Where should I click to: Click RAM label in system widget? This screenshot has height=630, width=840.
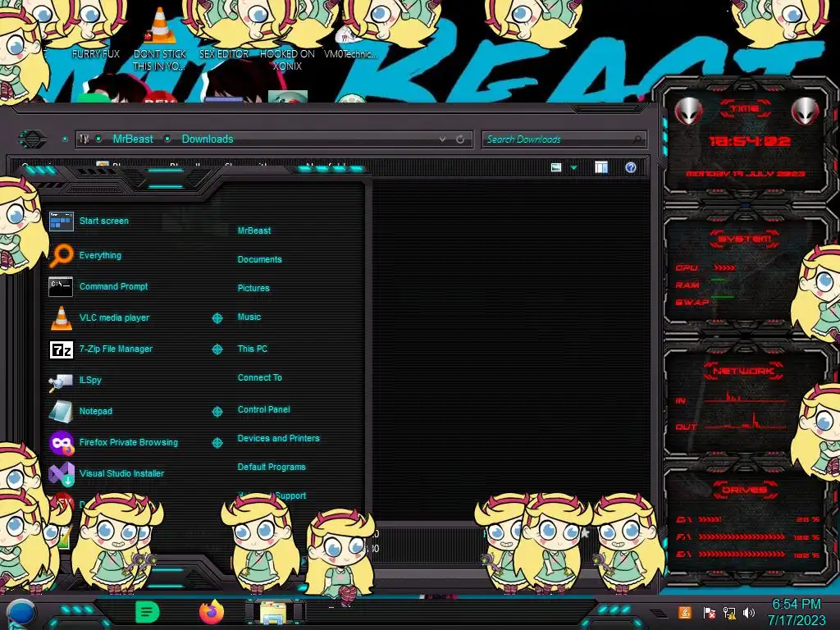pos(687,285)
